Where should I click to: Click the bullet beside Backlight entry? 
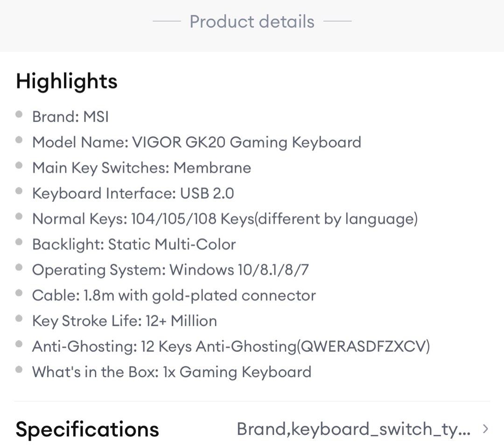pyautogui.click(x=19, y=241)
